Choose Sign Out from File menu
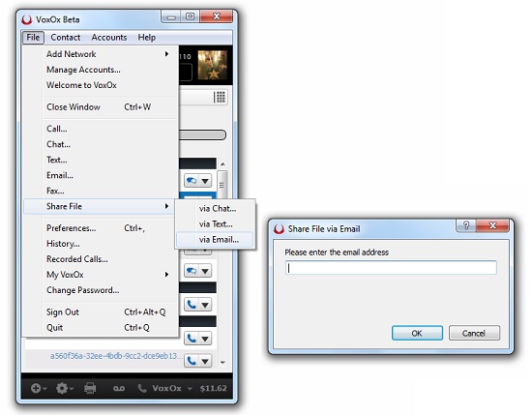 point(101,312)
